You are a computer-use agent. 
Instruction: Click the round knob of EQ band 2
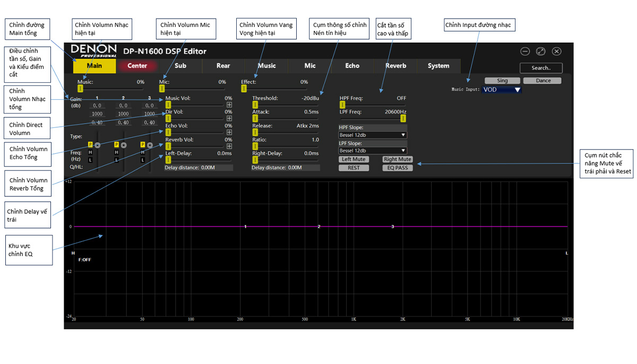(x=124, y=145)
